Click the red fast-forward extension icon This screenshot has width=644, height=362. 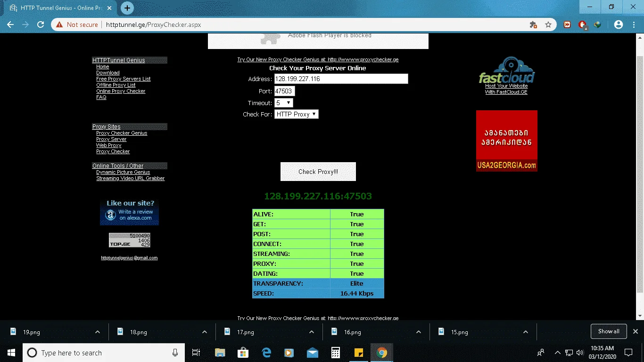click(x=568, y=25)
